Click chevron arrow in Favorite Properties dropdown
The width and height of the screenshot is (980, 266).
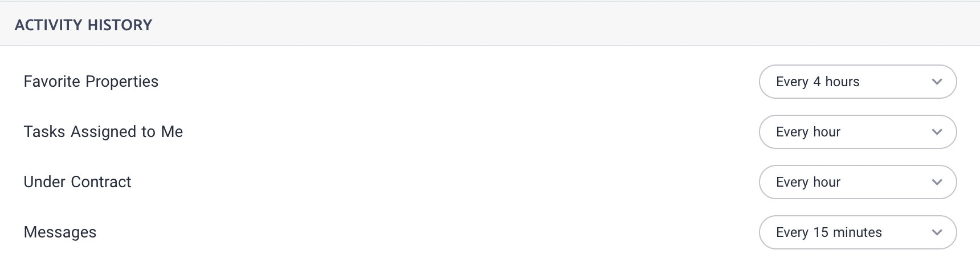937,82
